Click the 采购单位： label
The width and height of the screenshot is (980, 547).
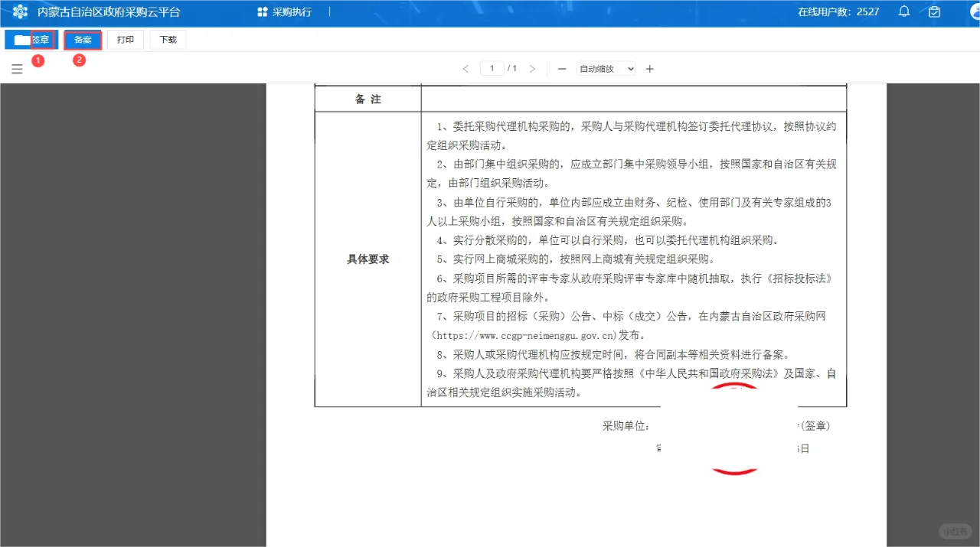[626, 426]
